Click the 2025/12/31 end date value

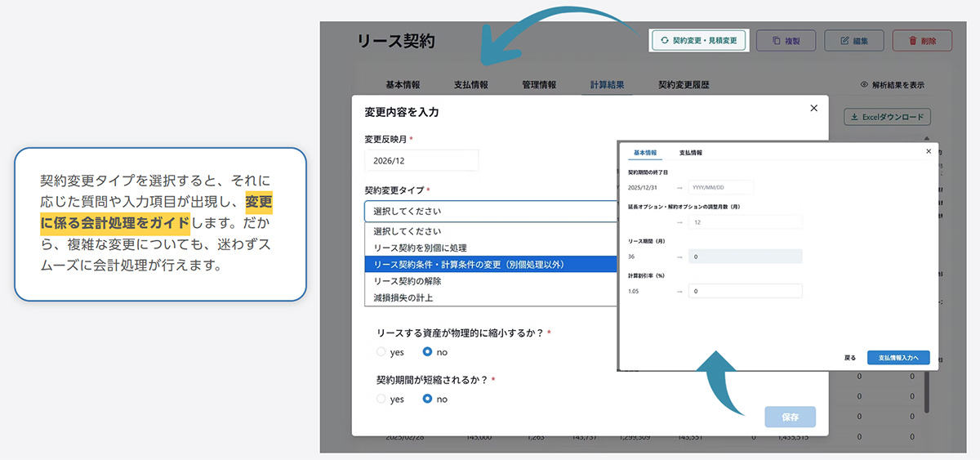pos(642,187)
